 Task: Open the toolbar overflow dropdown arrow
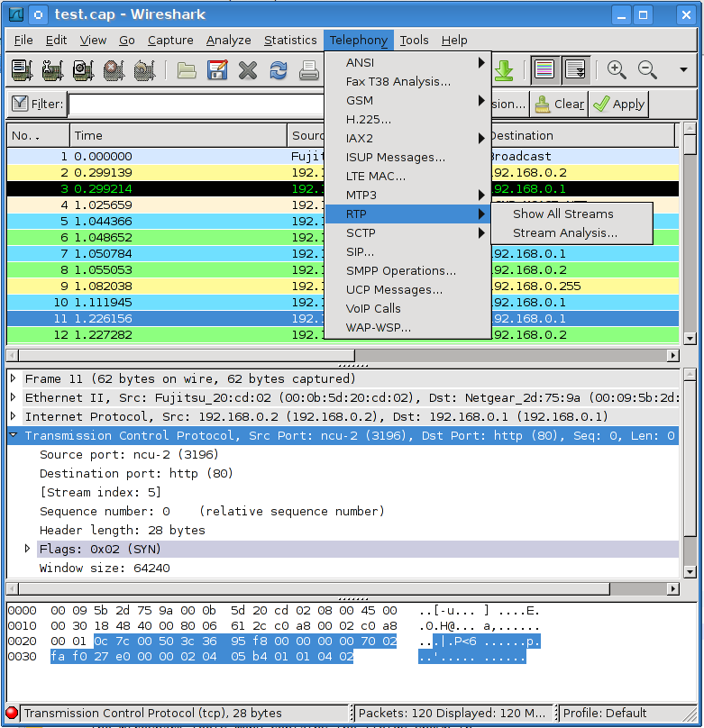(x=682, y=70)
